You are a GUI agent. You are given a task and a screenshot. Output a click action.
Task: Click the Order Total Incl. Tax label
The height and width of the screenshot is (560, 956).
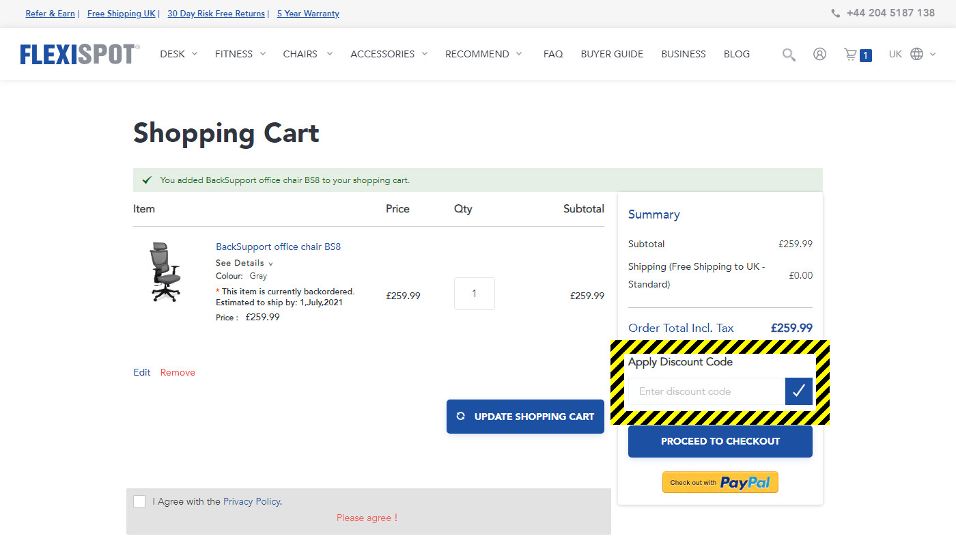click(x=681, y=328)
